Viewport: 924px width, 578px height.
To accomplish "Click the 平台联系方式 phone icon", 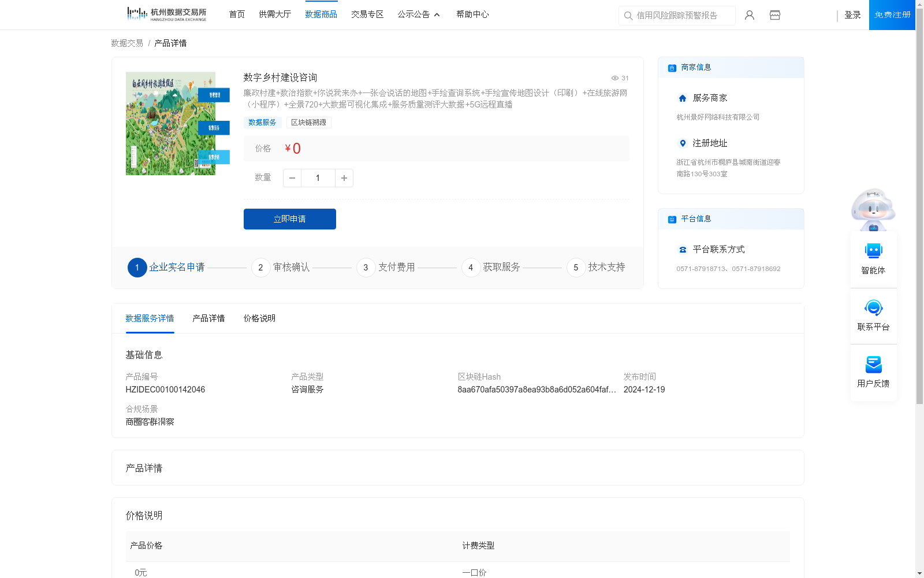I will [x=683, y=250].
